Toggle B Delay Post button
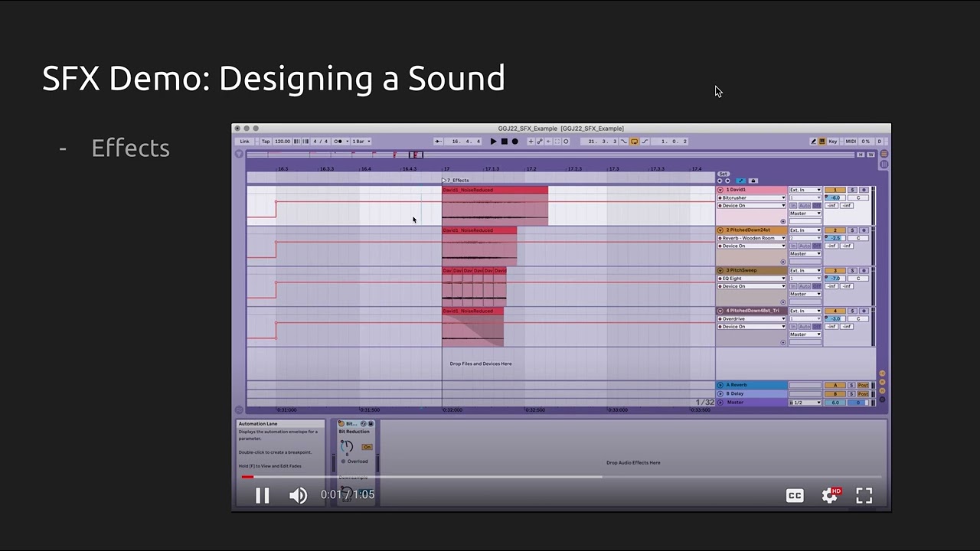 point(864,393)
